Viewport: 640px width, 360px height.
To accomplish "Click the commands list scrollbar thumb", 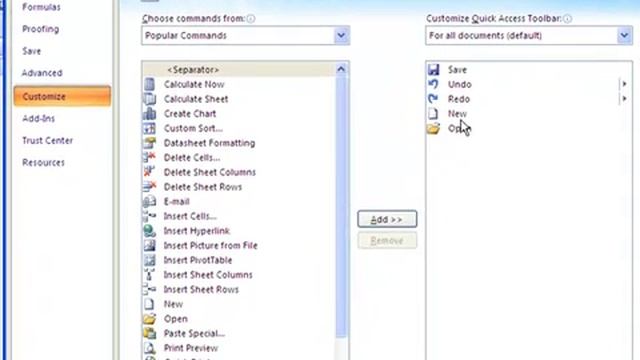I will point(341,206).
